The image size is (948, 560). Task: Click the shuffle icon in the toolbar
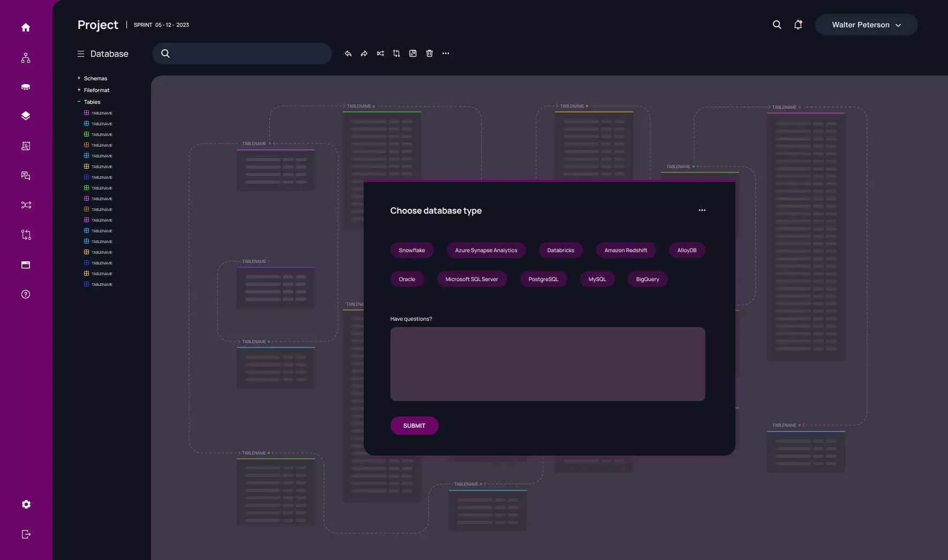(380, 54)
